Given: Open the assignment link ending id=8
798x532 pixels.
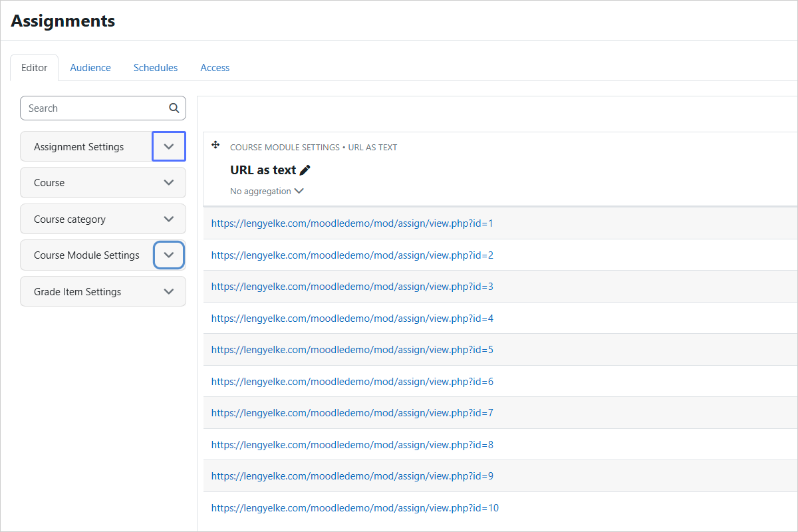Looking at the screenshot, I should click(x=352, y=445).
